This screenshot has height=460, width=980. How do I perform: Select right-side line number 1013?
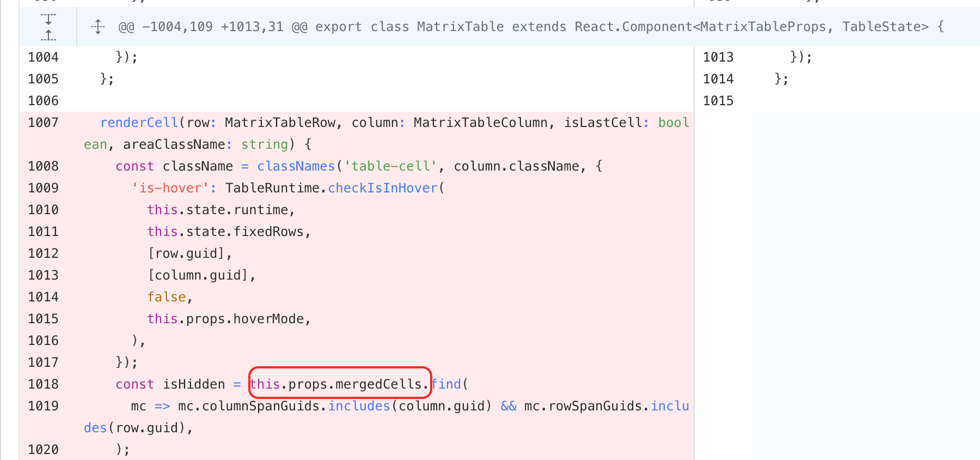click(718, 57)
